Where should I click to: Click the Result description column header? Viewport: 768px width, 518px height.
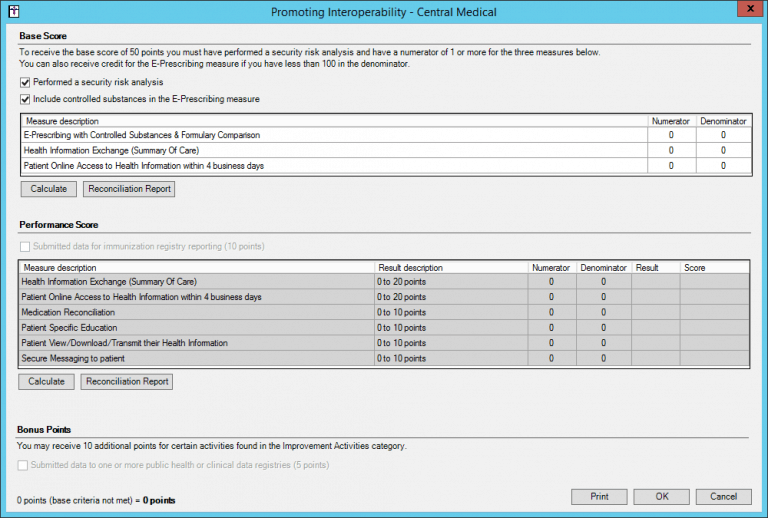coord(410,268)
